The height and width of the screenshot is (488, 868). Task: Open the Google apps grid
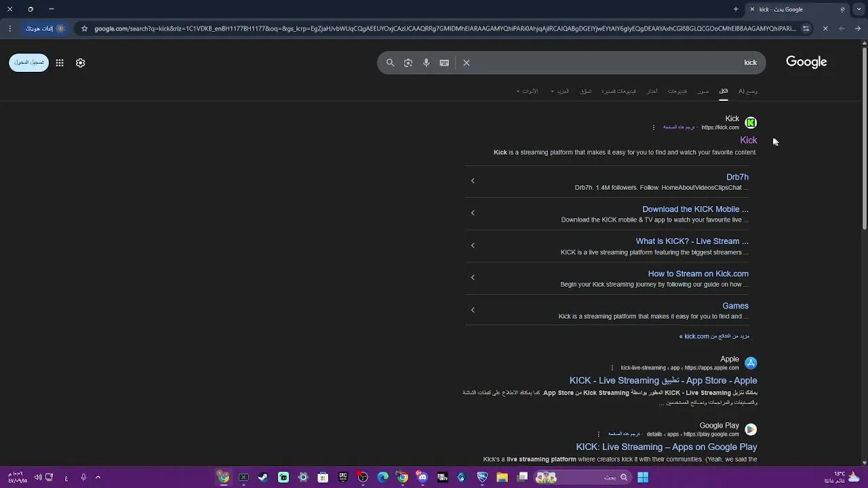pyautogui.click(x=60, y=62)
